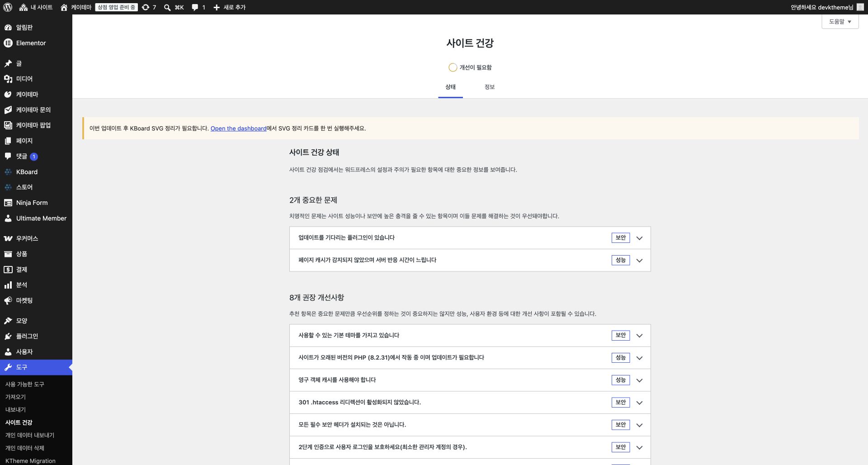868x465 pixels.
Task: Click the 케이테마 home icon in admin bar
Action: pos(64,7)
